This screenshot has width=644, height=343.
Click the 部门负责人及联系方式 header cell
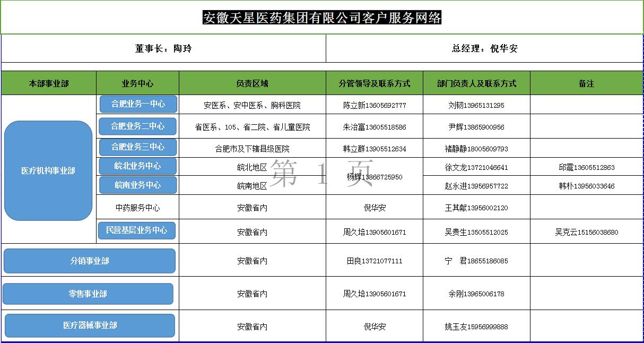[x=476, y=83]
